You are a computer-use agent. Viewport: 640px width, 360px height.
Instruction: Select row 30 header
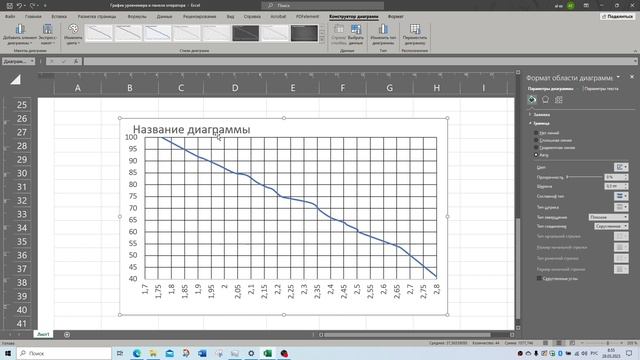pos(22,173)
